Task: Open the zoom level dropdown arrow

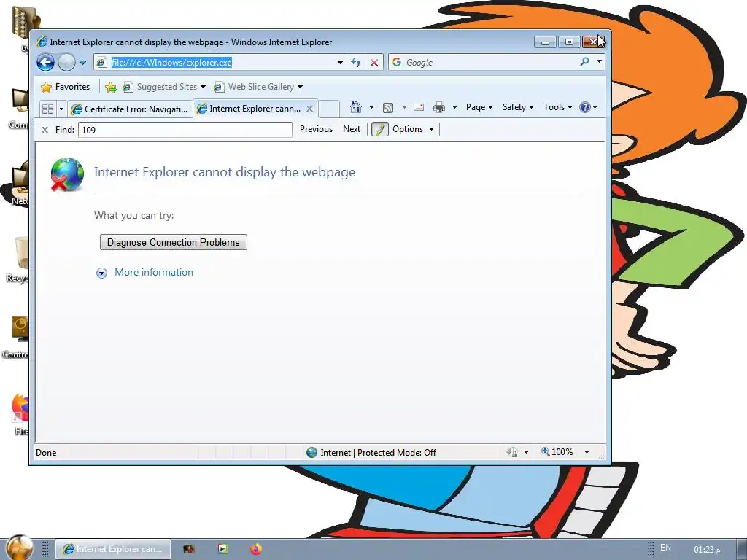Action: click(x=587, y=452)
